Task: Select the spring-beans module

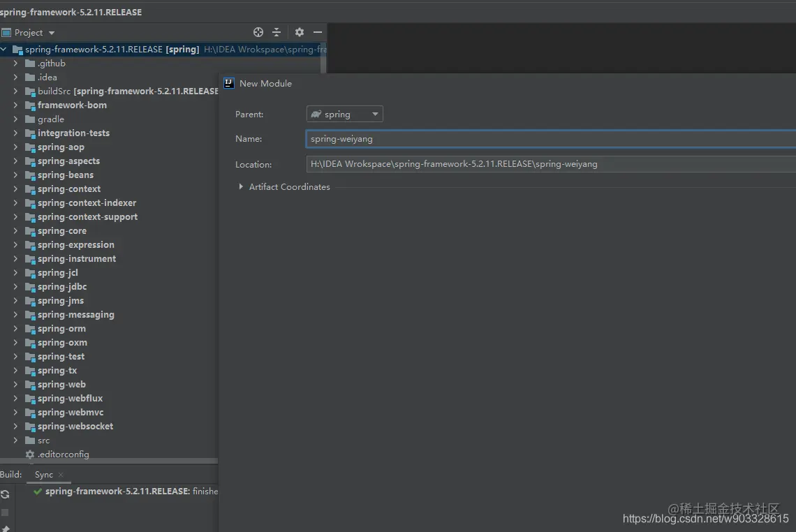Action: pos(66,175)
